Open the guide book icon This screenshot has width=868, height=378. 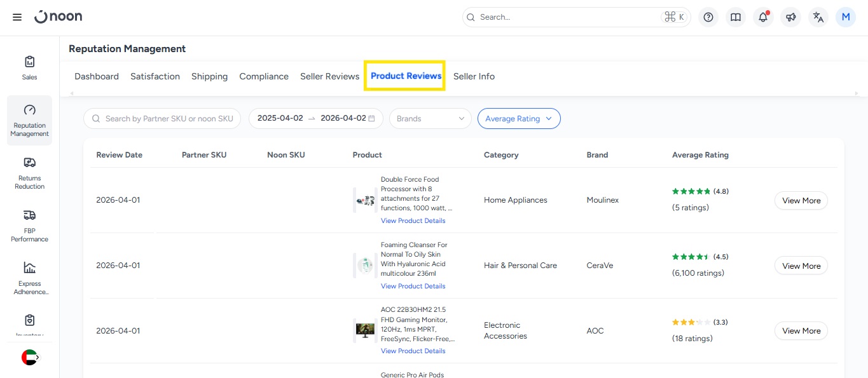pyautogui.click(x=736, y=17)
